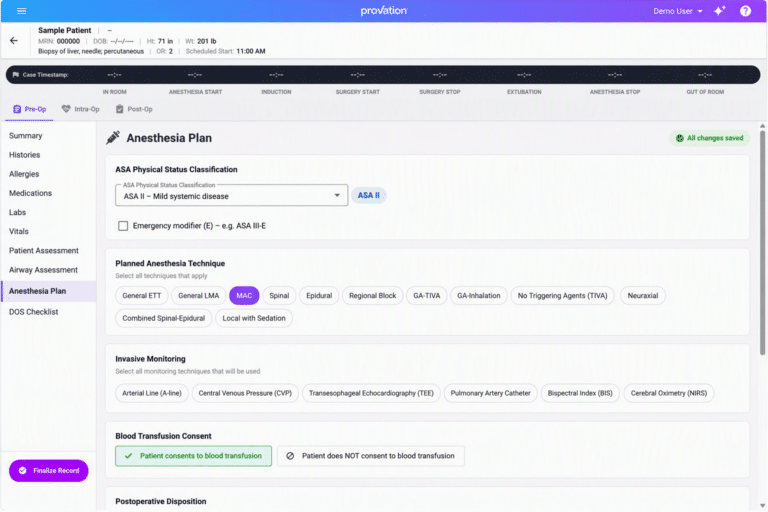
Task: Select Transesophageal Echocardiography (TEE) monitoring
Action: (x=371, y=393)
